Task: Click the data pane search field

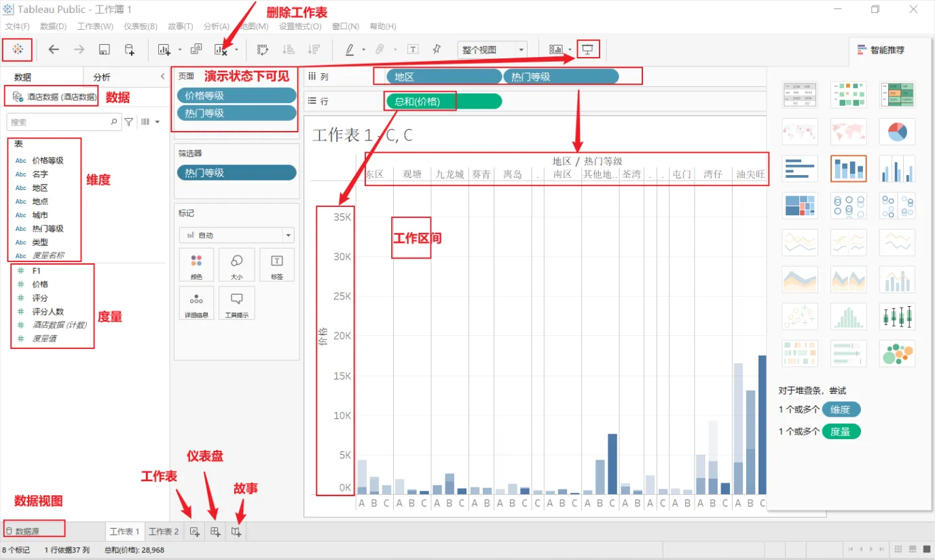Action: coord(64,122)
